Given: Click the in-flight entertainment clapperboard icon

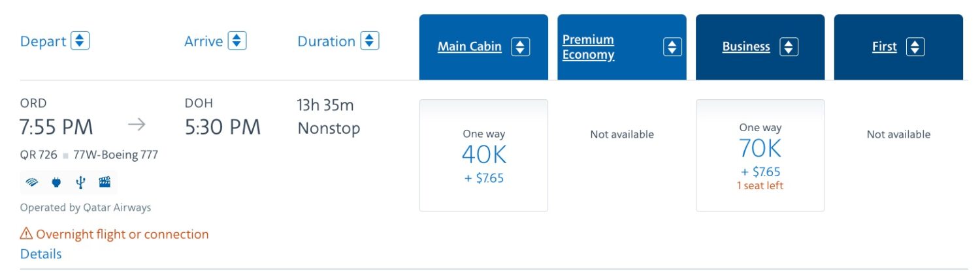Looking at the screenshot, I should pyautogui.click(x=105, y=183).
